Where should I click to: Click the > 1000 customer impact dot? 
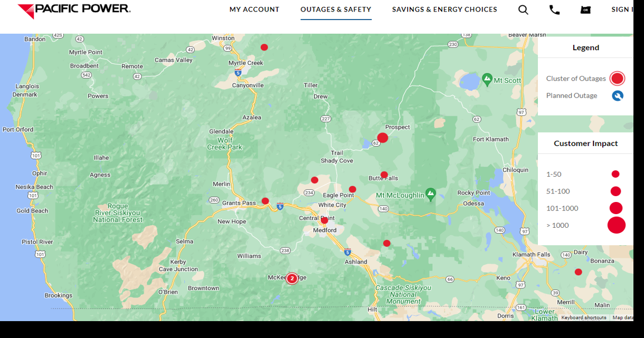click(x=617, y=225)
